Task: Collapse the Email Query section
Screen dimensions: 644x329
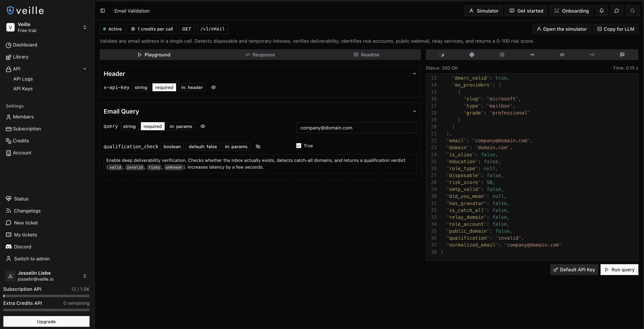Action: [x=415, y=111]
